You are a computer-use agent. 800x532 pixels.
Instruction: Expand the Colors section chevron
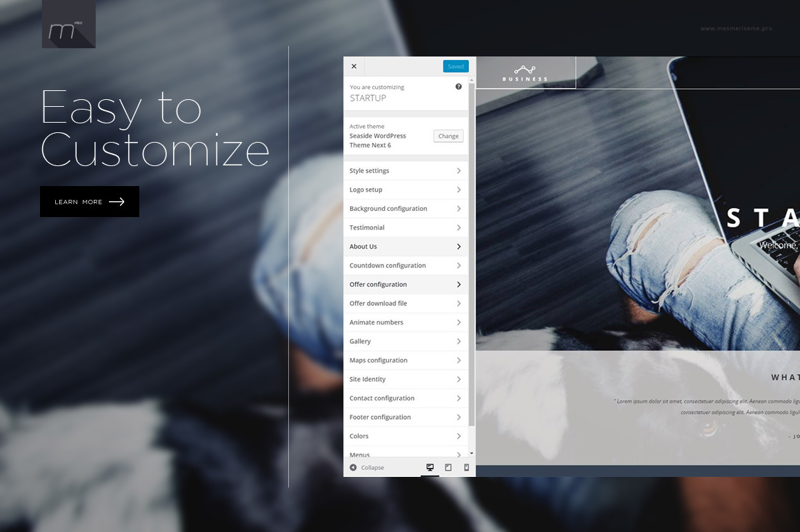click(x=459, y=436)
